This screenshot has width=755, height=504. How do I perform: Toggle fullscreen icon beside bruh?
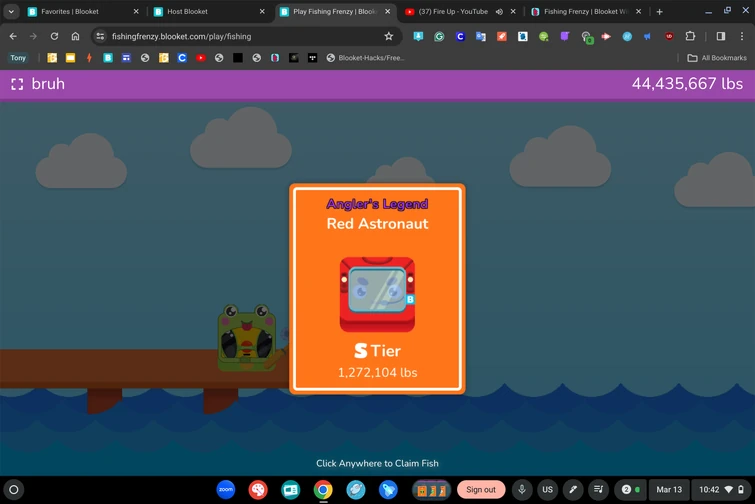pyautogui.click(x=17, y=84)
